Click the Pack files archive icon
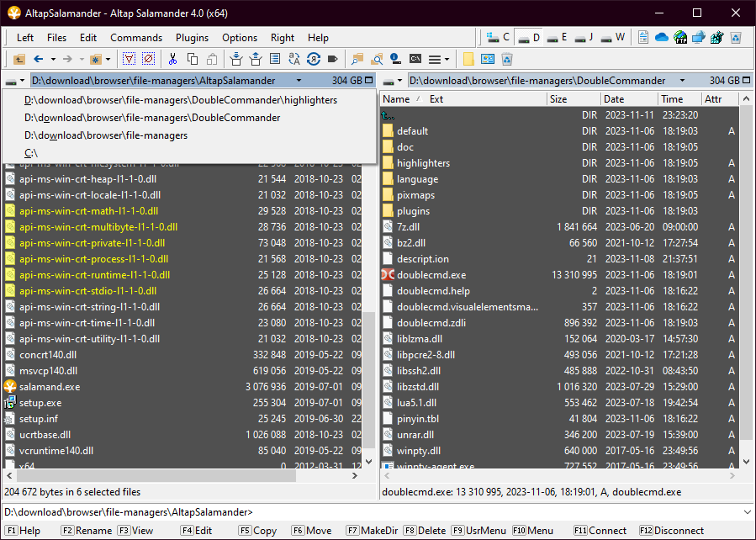Screen dimensions: 756x540 (x=235, y=59)
